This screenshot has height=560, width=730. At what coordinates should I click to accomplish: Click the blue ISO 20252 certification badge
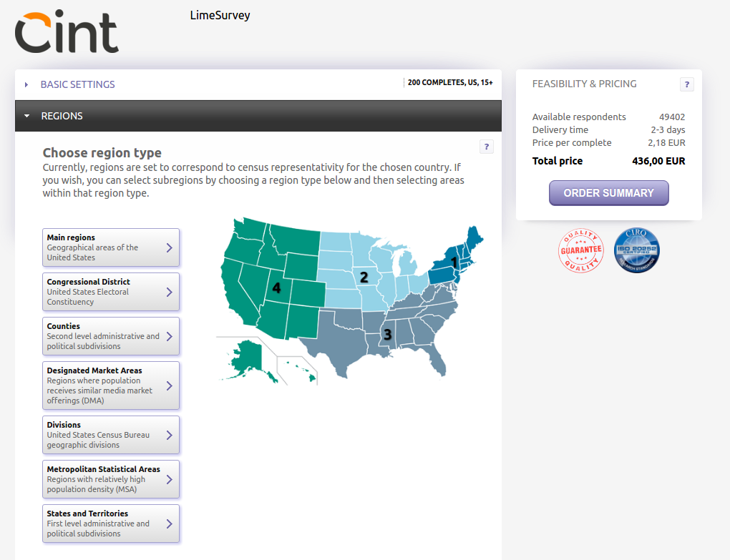(x=636, y=250)
